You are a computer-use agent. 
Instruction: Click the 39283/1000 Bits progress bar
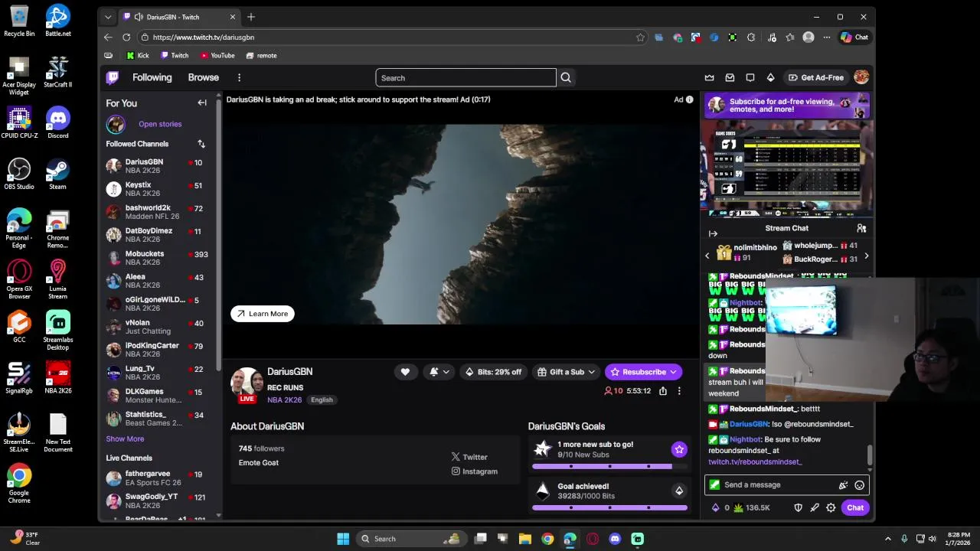coord(609,507)
